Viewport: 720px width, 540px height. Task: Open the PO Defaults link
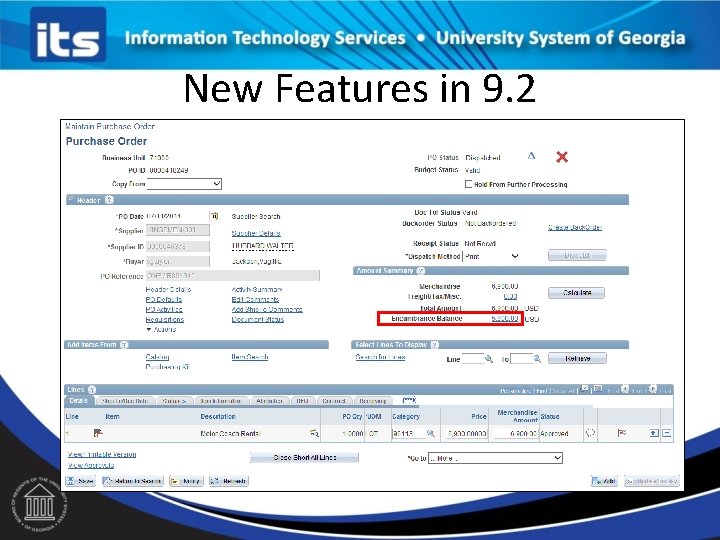[163, 299]
